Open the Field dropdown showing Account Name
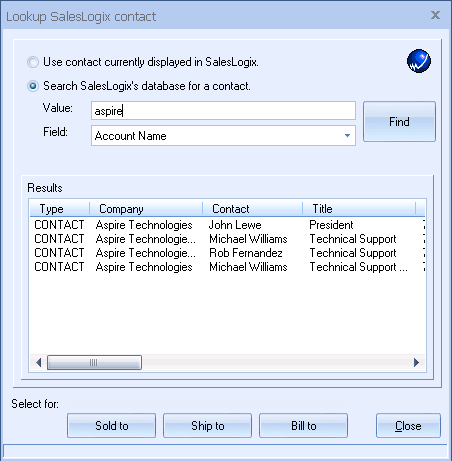Image resolution: width=452 pixels, height=461 pixels. 223,136
